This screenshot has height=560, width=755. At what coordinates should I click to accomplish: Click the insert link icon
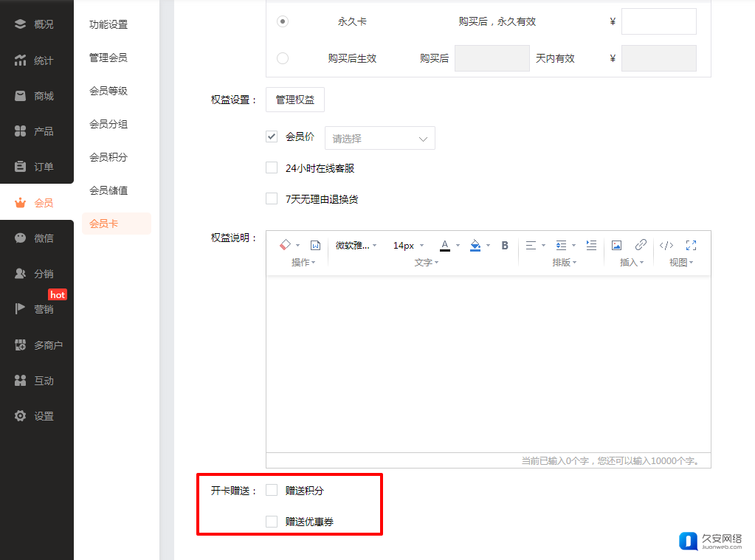pos(641,245)
